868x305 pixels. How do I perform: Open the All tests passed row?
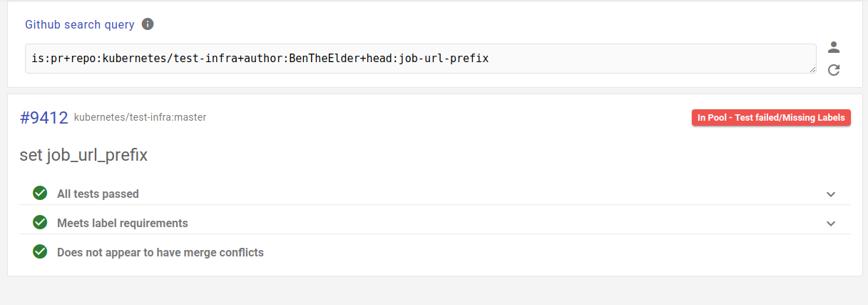[435, 194]
